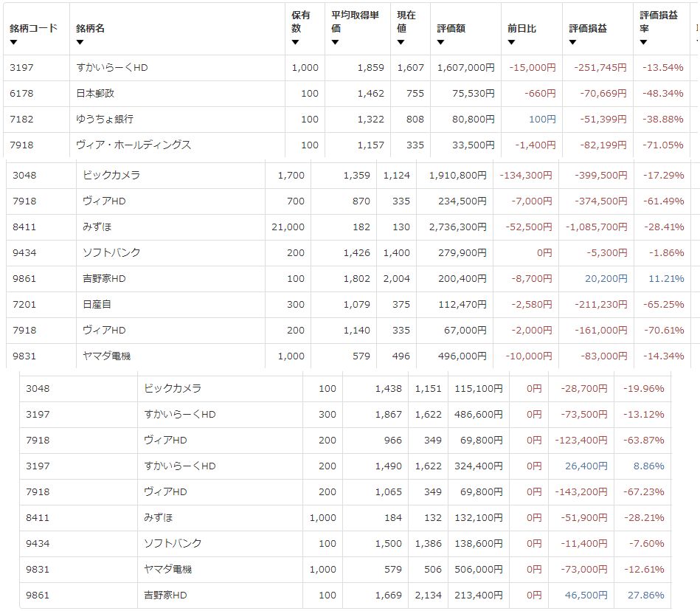Click the sort arrow under 評価額
The height and width of the screenshot is (611, 700).
(440, 42)
